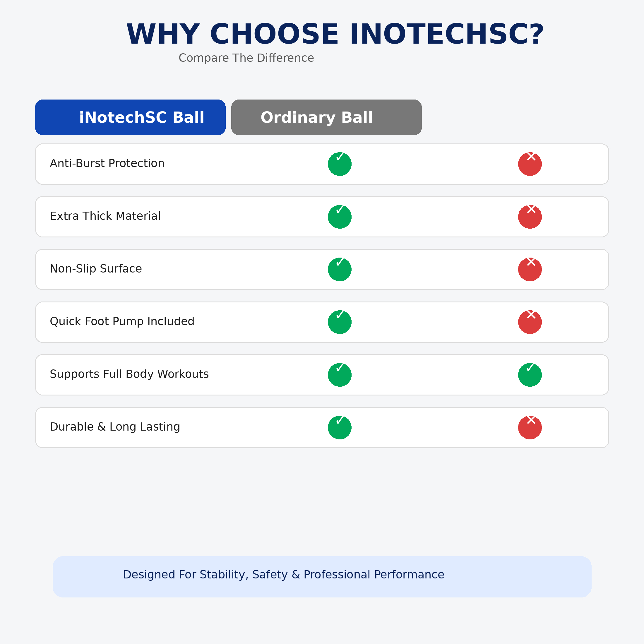Click the green check for Quick Foot Pump
Image resolution: width=644 pixels, height=644 pixels.
click(340, 322)
